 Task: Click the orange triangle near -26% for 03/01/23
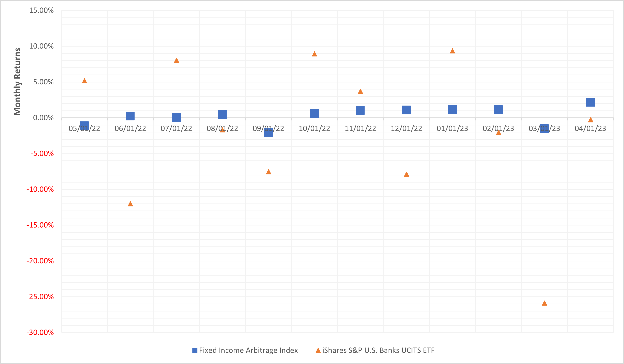(x=544, y=303)
